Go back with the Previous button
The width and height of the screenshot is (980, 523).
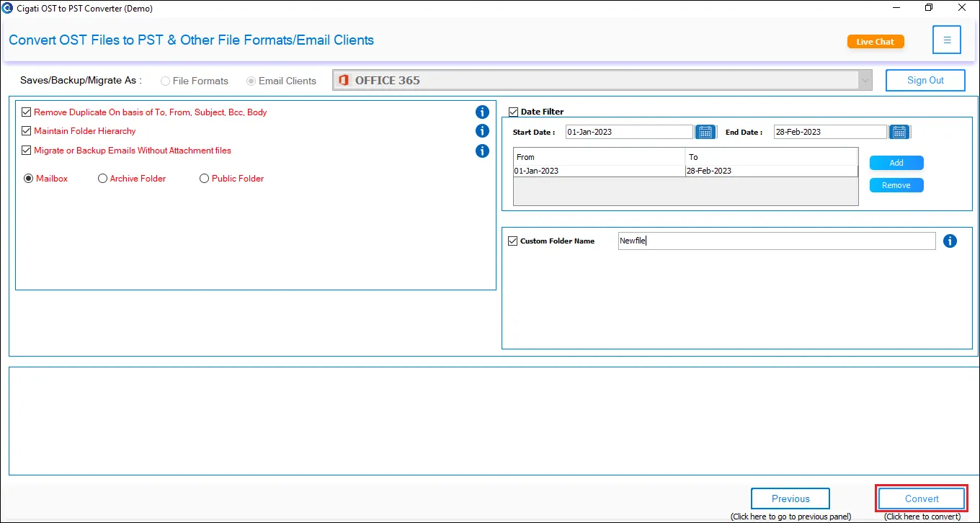tap(790, 499)
